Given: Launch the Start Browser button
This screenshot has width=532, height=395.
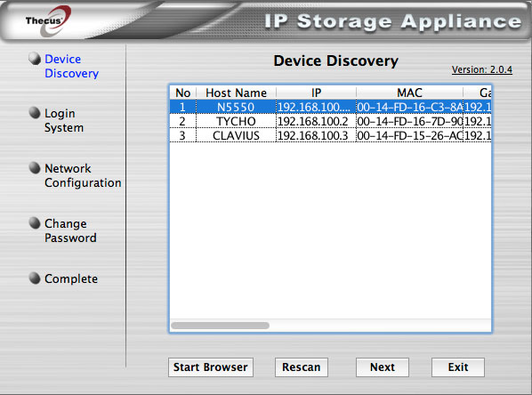Looking at the screenshot, I should pos(211,367).
